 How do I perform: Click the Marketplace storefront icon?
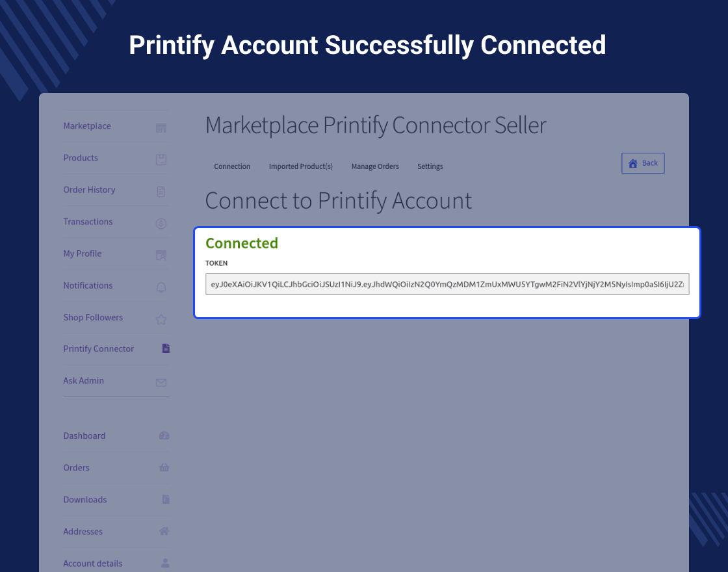pyautogui.click(x=161, y=128)
